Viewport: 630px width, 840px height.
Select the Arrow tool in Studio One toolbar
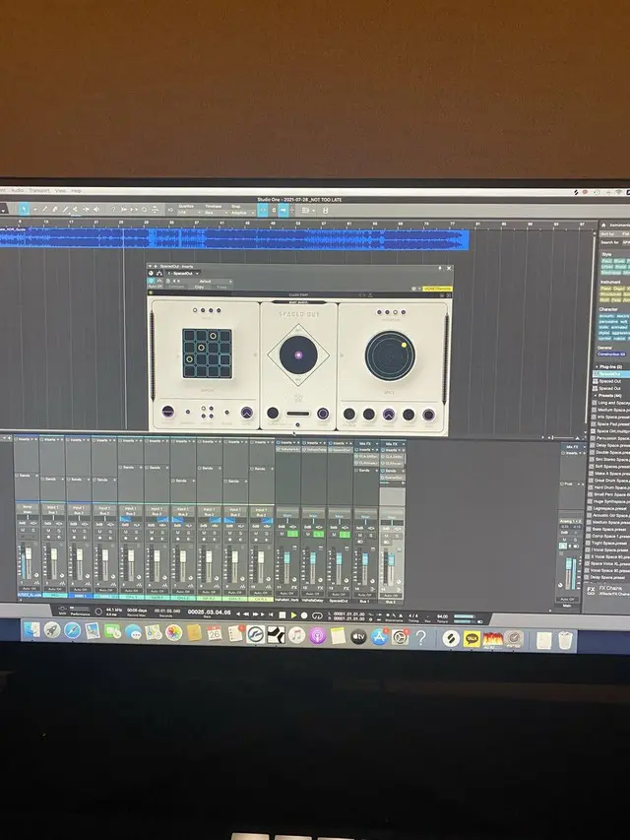[24, 210]
